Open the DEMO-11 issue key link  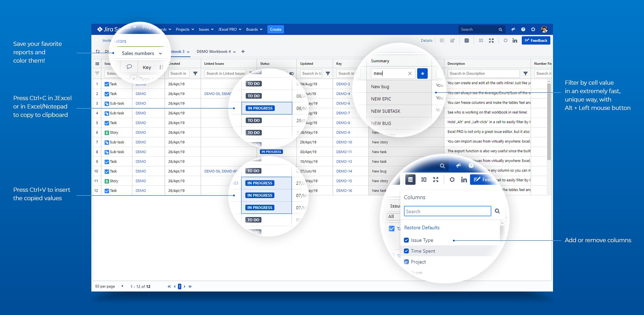344,152
